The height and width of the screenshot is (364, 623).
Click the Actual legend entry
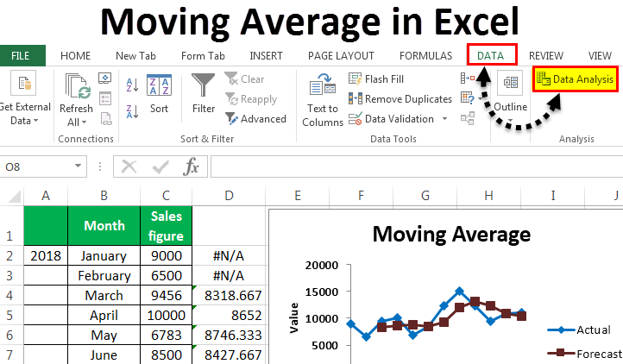(x=579, y=329)
